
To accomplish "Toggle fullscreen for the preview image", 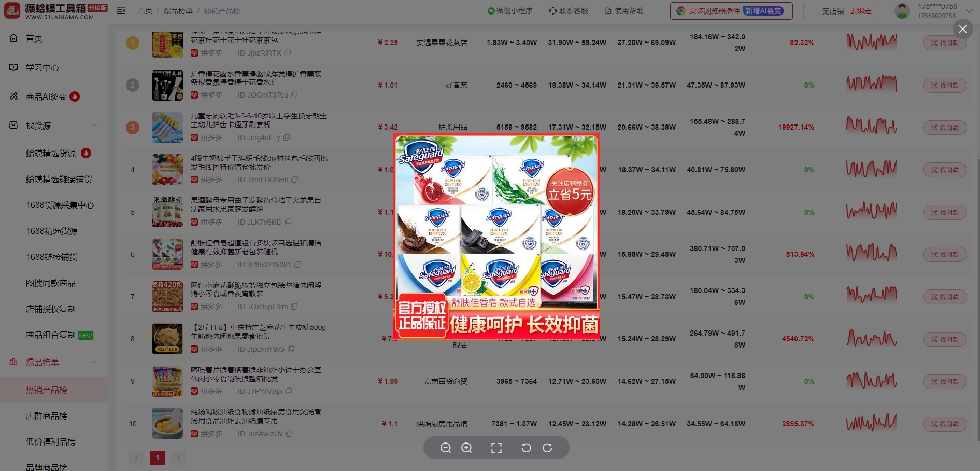I will point(496,448).
